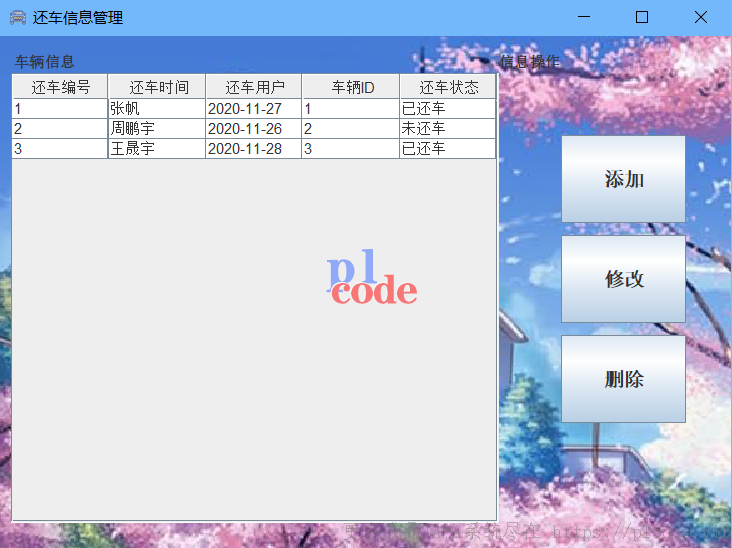
Task: Select the 还车编号 column header
Action: tap(60, 87)
